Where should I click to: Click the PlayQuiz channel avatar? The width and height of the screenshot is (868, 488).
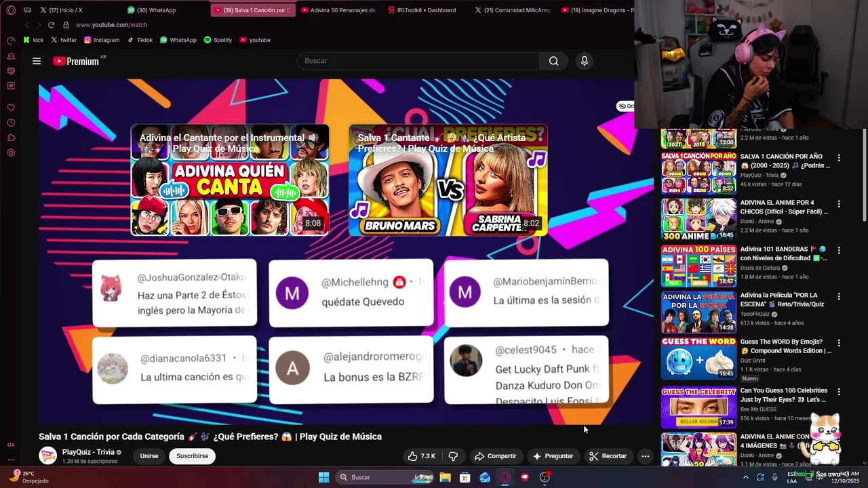tap(48, 456)
